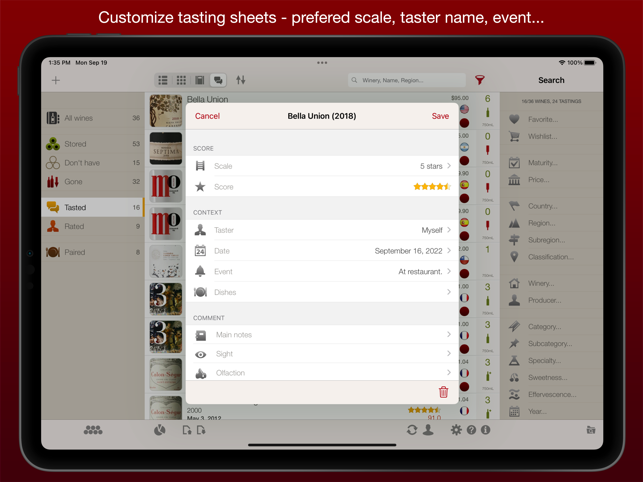Click the red filter funnel icon

480,80
